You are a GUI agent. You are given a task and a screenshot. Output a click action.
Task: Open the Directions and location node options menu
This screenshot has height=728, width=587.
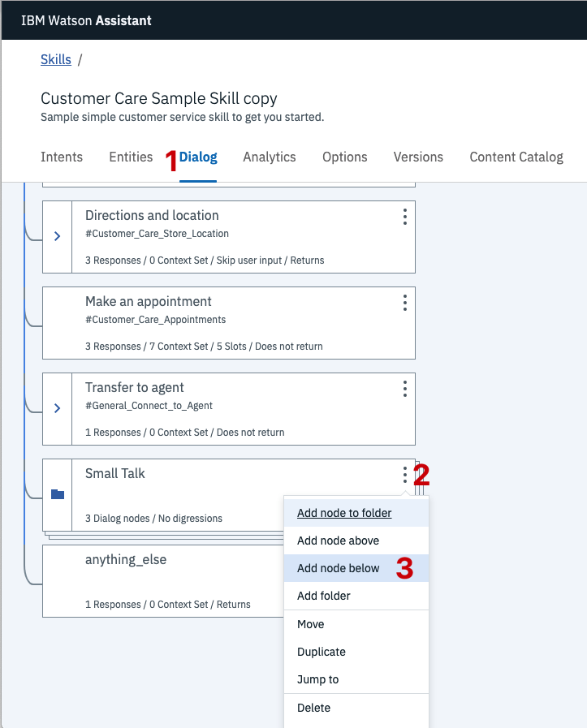pos(405,217)
